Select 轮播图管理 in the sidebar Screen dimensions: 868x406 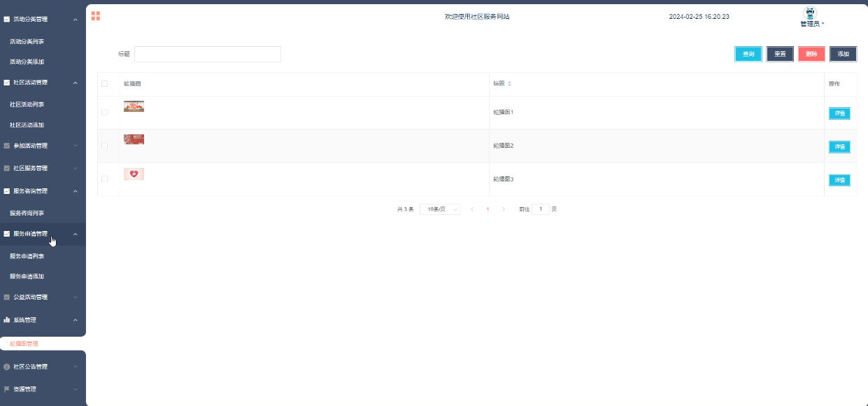pyautogui.click(x=24, y=344)
